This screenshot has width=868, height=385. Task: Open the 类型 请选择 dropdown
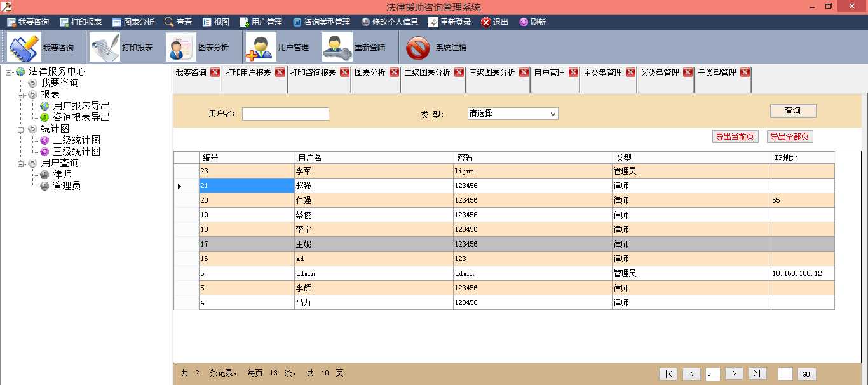click(513, 114)
